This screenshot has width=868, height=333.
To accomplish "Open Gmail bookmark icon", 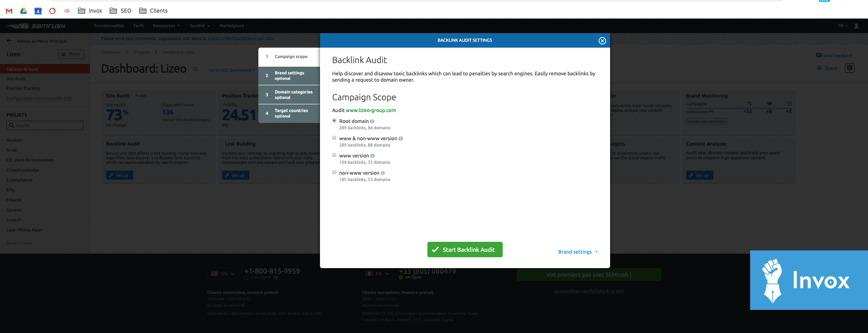I will click(x=9, y=11).
